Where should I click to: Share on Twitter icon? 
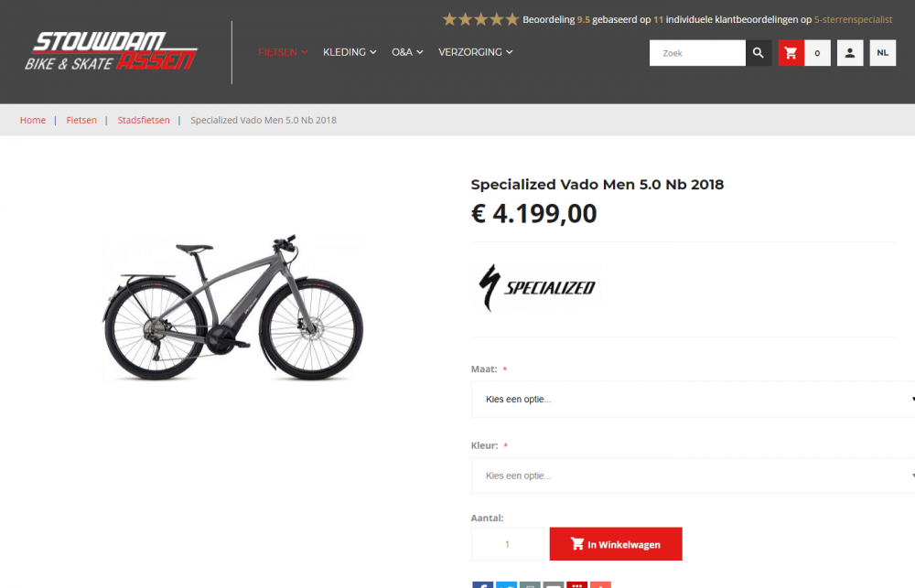tap(506, 585)
